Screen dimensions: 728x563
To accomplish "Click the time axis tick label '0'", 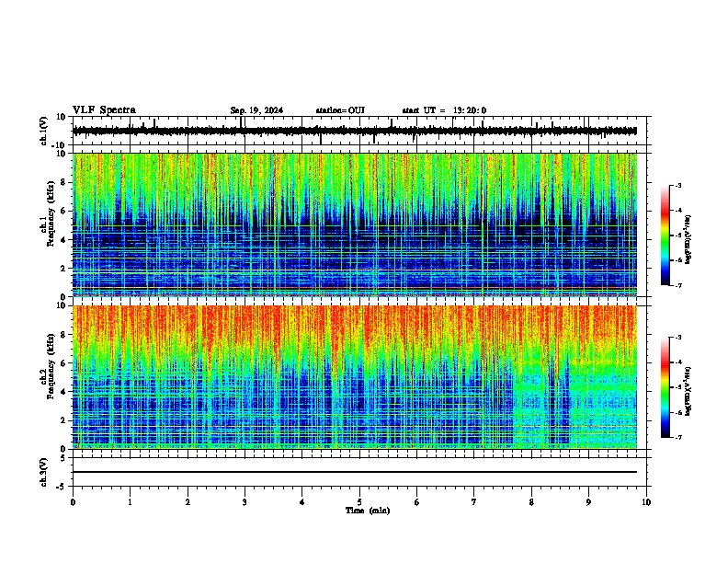I will (x=73, y=502).
